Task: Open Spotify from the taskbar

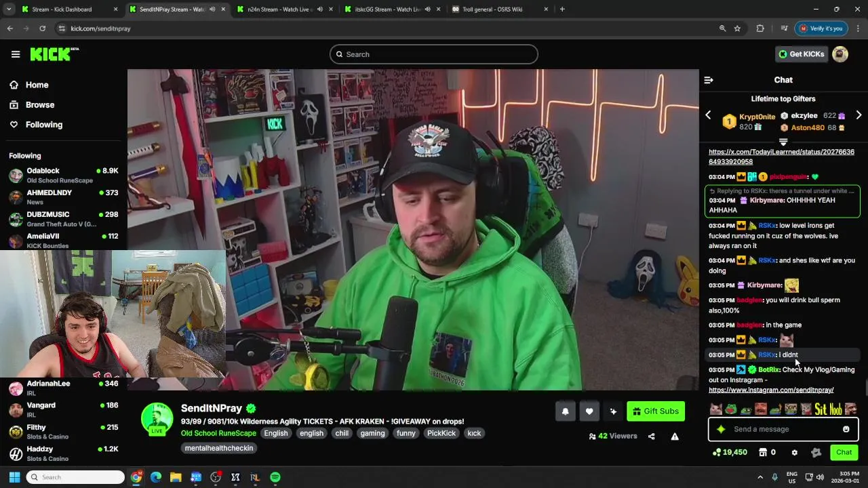Action: (275, 477)
